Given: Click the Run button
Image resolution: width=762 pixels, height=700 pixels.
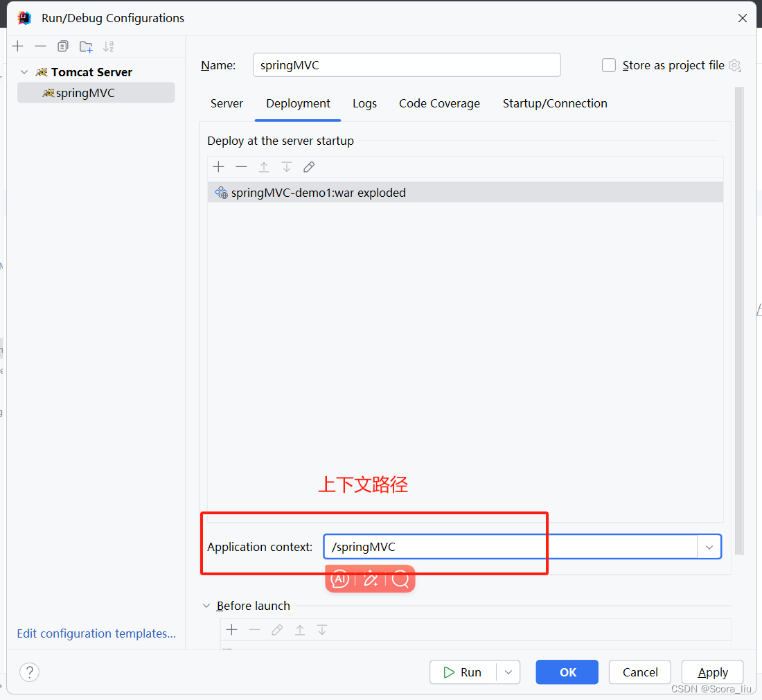Looking at the screenshot, I should 463,672.
